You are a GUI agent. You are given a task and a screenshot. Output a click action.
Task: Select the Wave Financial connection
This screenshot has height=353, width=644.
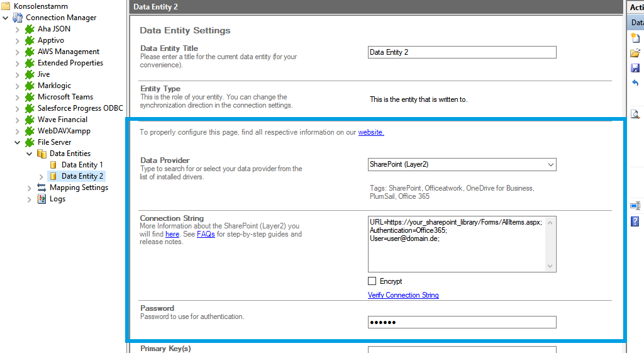click(x=62, y=120)
